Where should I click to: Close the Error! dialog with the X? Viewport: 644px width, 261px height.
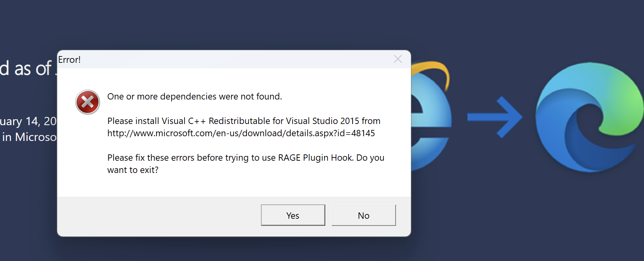pyautogui.click(x=398, y=59)
